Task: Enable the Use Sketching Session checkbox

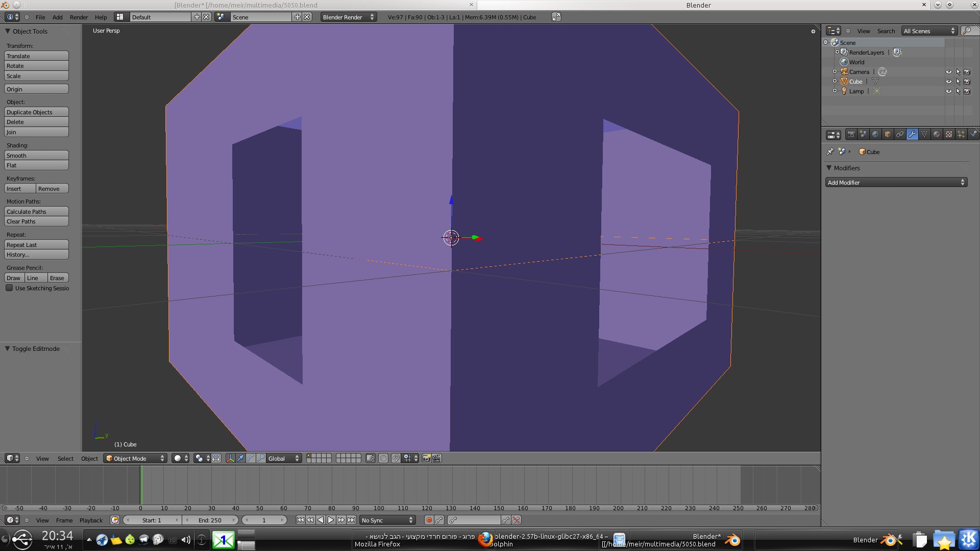Action: click(9, 288)
